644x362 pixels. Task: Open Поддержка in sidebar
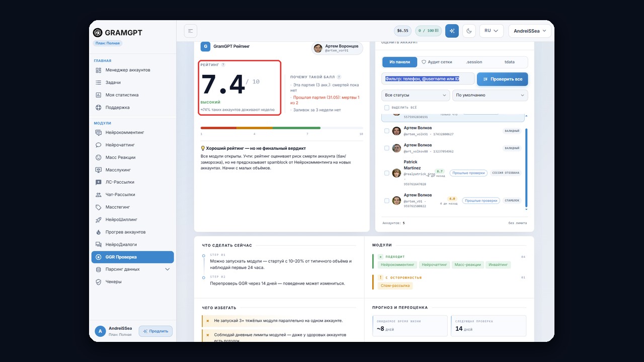tap(132, 108)
